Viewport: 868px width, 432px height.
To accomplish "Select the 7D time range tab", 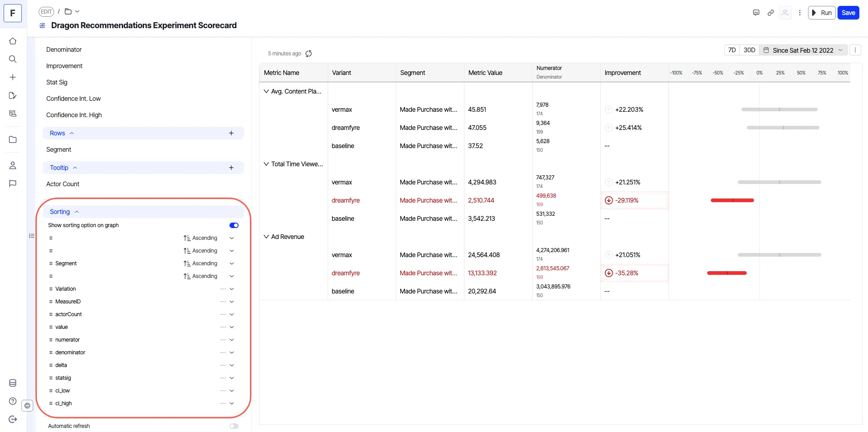I will (x=732, y=50).
